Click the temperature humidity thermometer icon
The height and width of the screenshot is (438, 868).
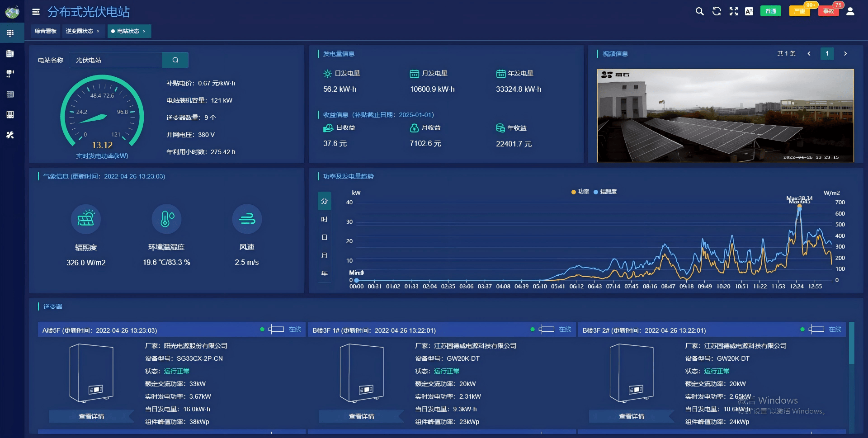tap(166, 219)
